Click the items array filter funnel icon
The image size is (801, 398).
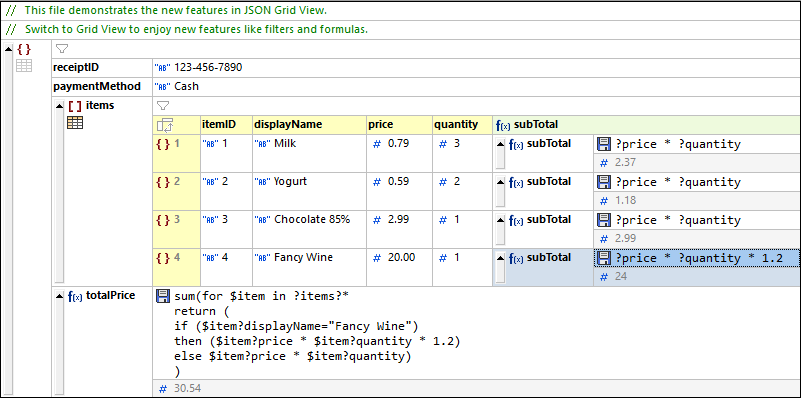point(162,106)
